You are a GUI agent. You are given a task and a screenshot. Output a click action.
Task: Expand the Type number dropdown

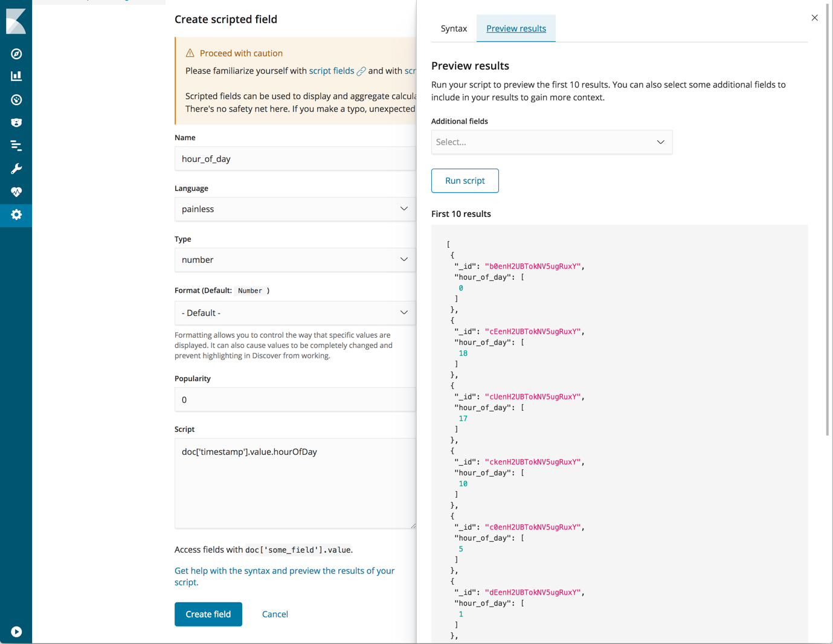pos(295,260)
